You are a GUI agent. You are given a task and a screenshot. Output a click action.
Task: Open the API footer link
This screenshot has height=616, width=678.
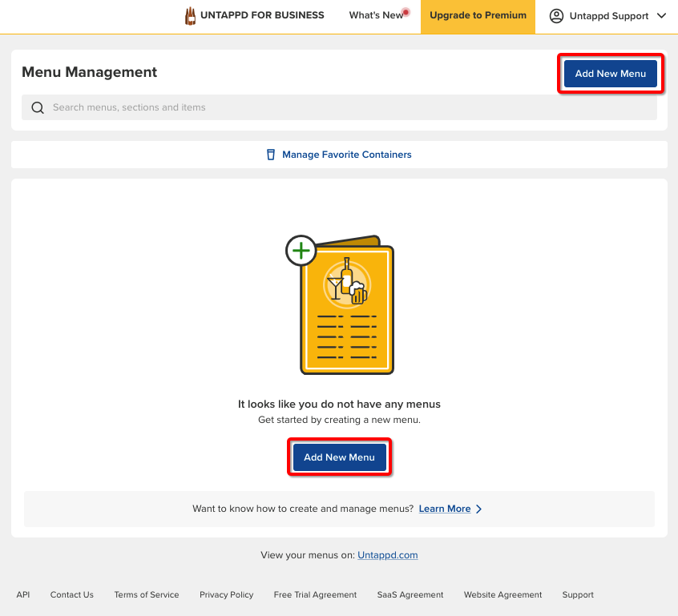click(x=23, y=595)
